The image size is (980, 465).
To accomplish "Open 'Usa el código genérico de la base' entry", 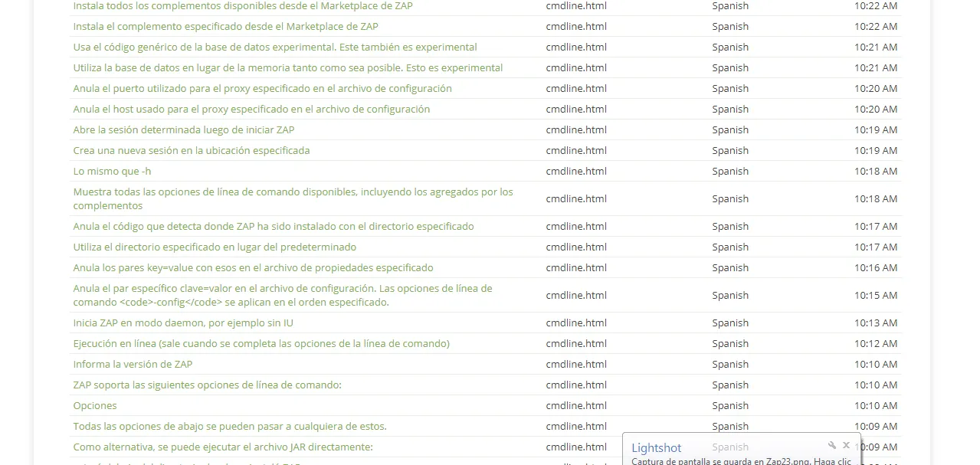I will coord(275,47).
